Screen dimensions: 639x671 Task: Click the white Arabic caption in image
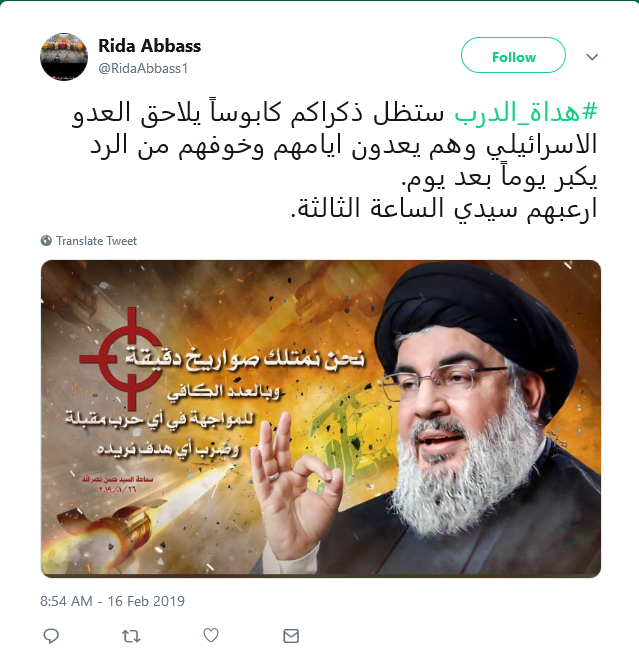coord(215,402)
